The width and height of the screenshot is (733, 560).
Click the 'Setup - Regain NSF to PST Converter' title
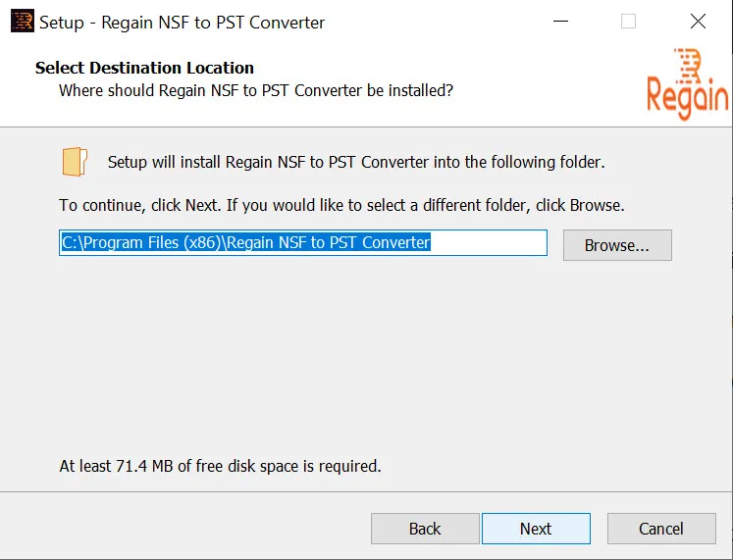click(x=182, y=23)
